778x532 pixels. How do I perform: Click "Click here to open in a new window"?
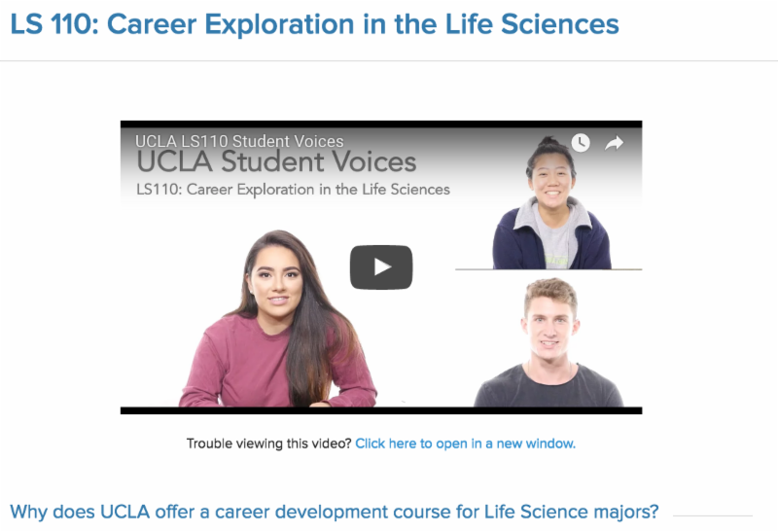465,443
